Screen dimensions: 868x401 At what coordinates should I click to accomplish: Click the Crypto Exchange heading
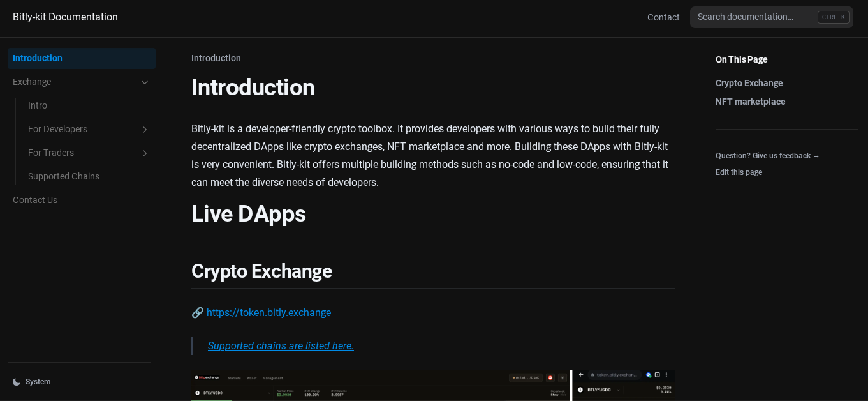(x=261, y=271)
